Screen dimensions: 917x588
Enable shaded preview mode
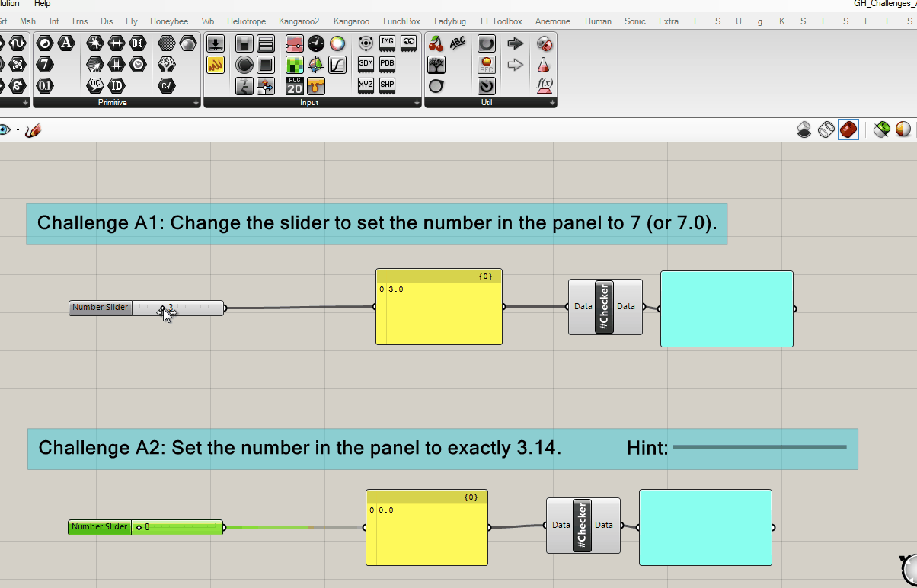(848, 130)
